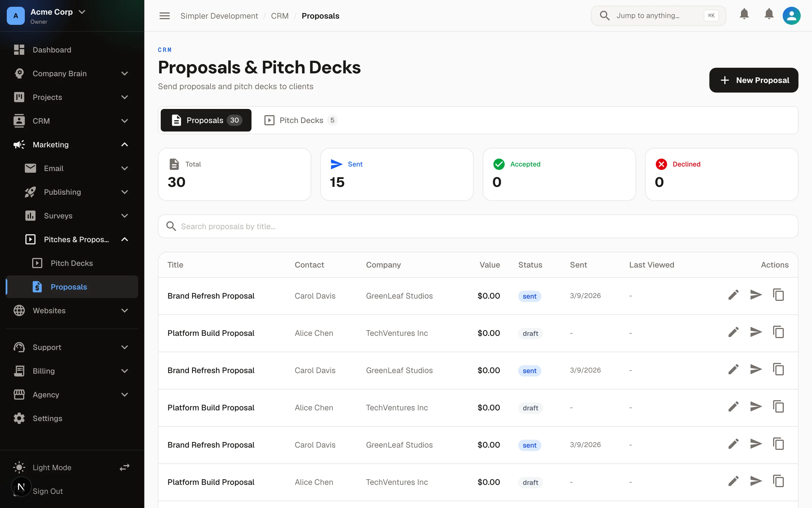Duplicate second Brand Refresh Proposal row
812x508 pixels.
[x=778, y=370]
